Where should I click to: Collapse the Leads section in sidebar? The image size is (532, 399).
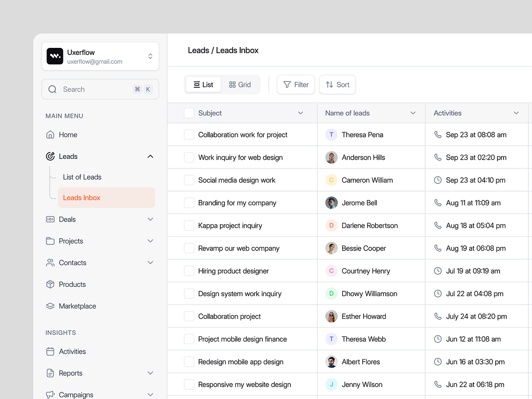click(150, 156)
